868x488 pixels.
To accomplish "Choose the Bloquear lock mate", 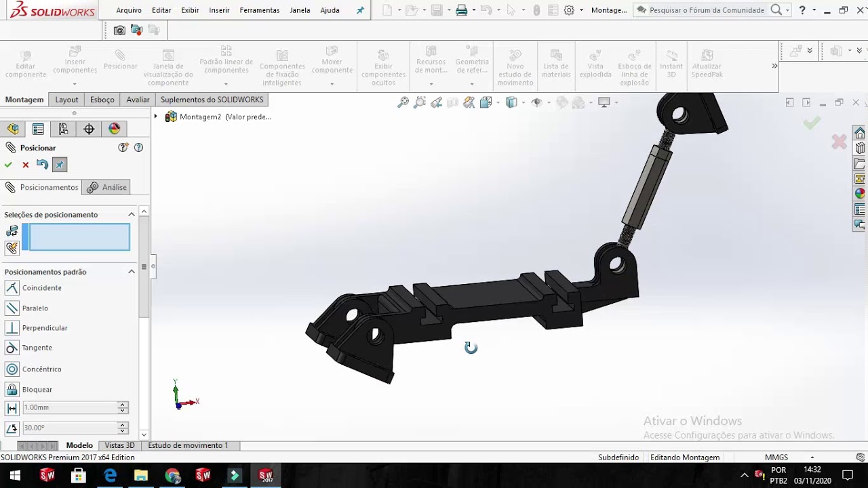I will [12, 390].
